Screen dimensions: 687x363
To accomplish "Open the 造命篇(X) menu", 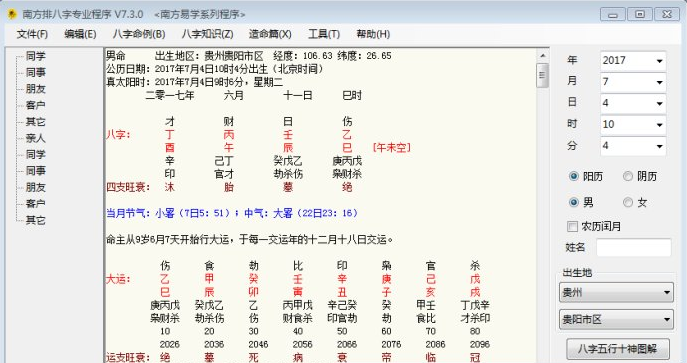I will pyautogui.click(x=270, y=34).
